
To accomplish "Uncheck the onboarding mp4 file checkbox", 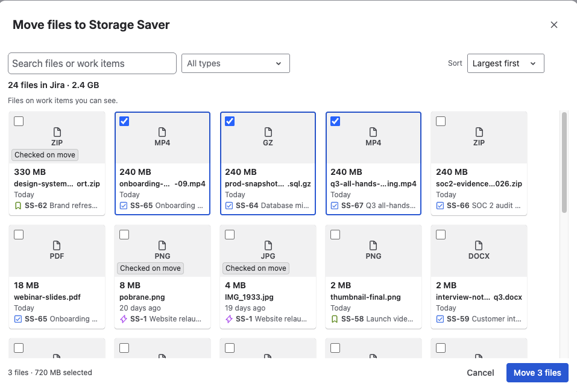I will pyautogui.click(x=124, y=121).
